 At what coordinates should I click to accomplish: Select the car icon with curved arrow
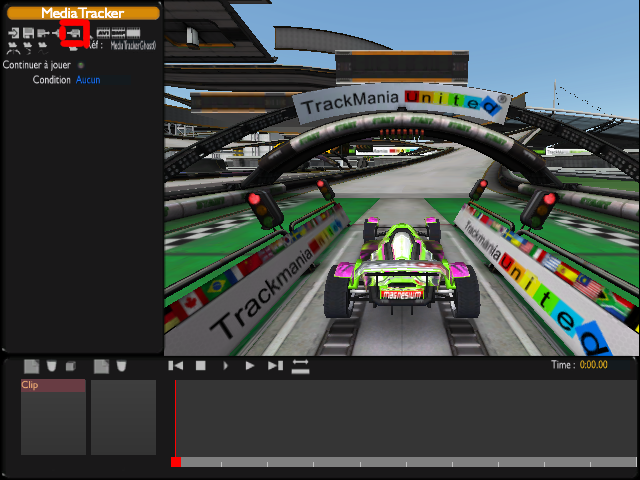pos(28,48)
